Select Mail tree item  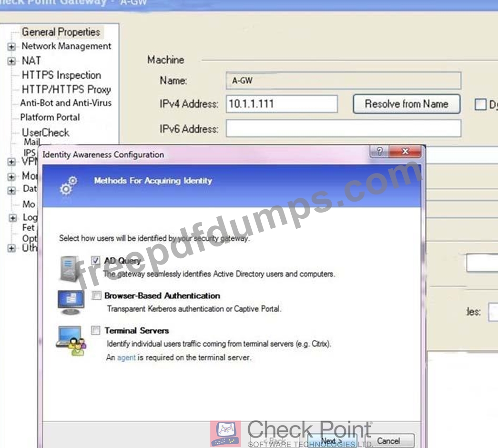pyautogui.click(x=32, y=142)
